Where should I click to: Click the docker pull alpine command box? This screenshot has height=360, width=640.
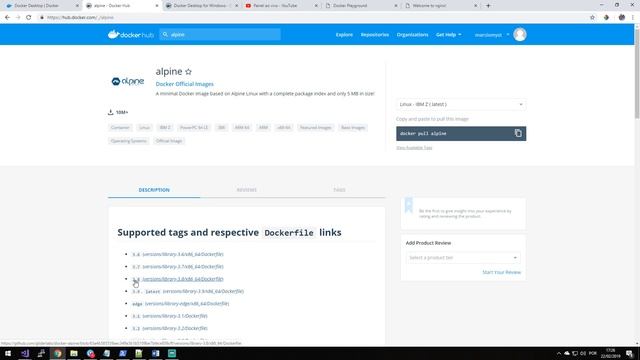coord(461,133)
